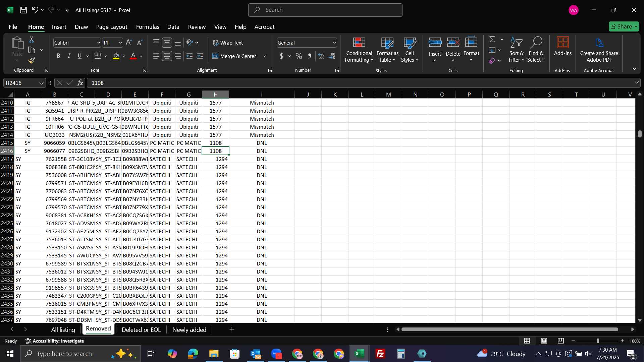Click Decrease Decimal icon

coord(332,56)
